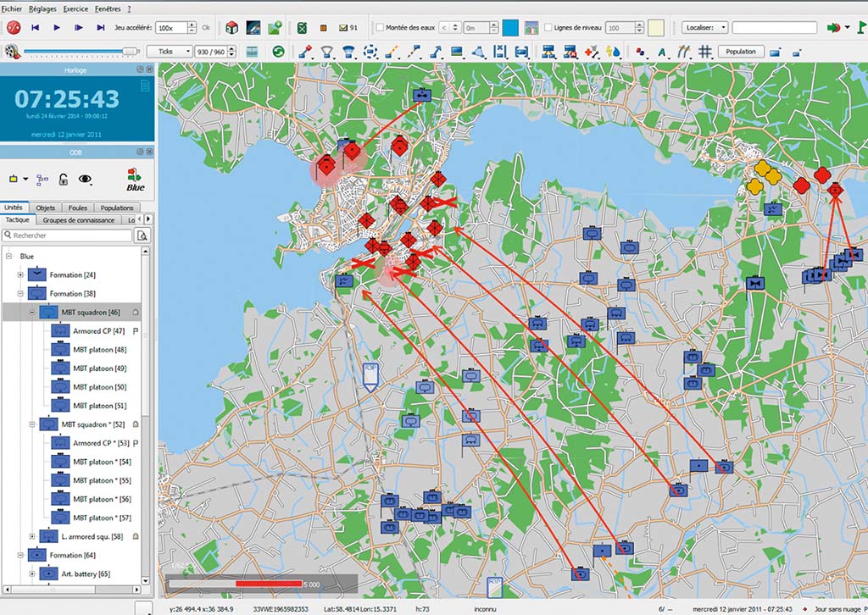The width and height of the screenshot is (868, 615).
Task: Click the green refresh icon
Action: (277, 52)
